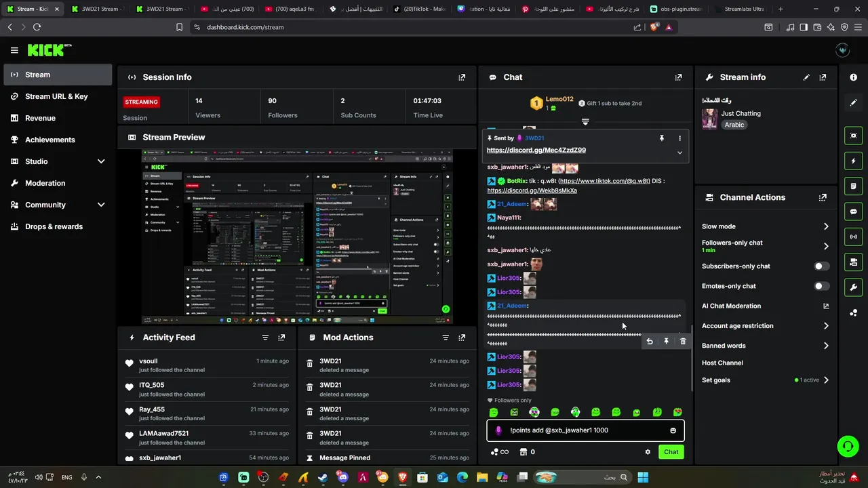Screen dimensions: 868x488
Task: Click the vsoull follower entry
Action: pos(207,365)
